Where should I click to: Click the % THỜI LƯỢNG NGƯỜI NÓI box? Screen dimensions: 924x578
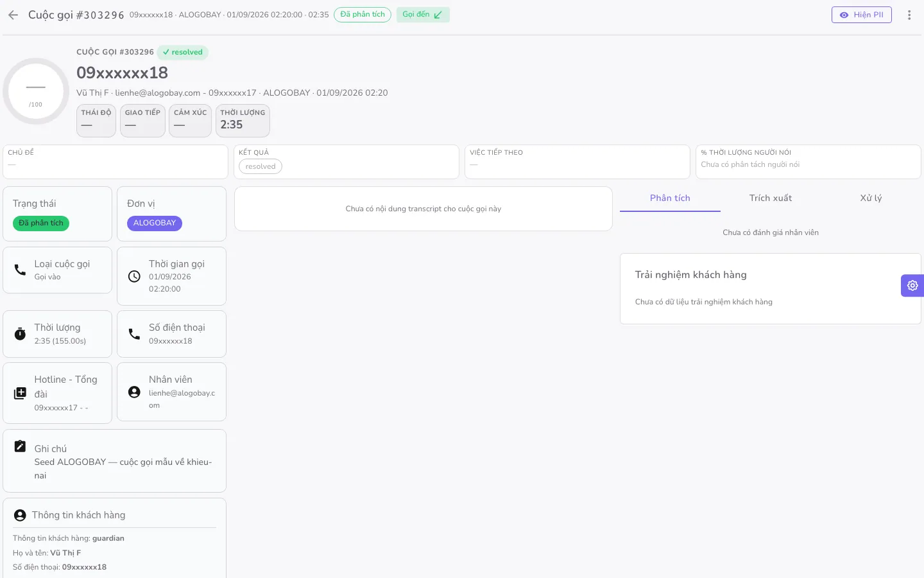[x=809, y=162]
